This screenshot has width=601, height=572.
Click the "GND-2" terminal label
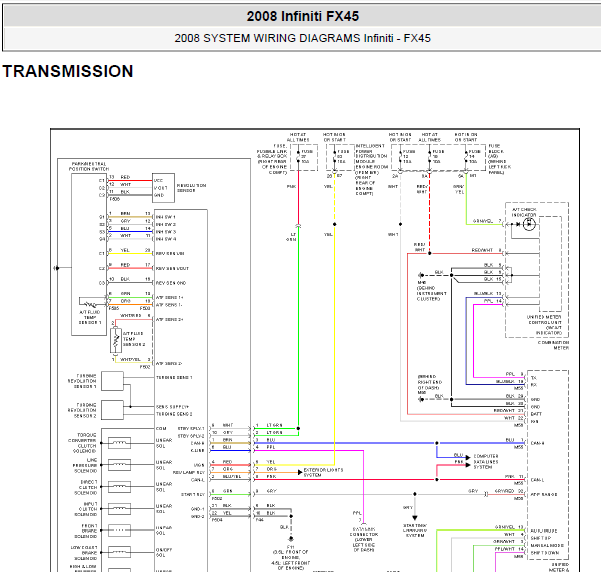197,516
